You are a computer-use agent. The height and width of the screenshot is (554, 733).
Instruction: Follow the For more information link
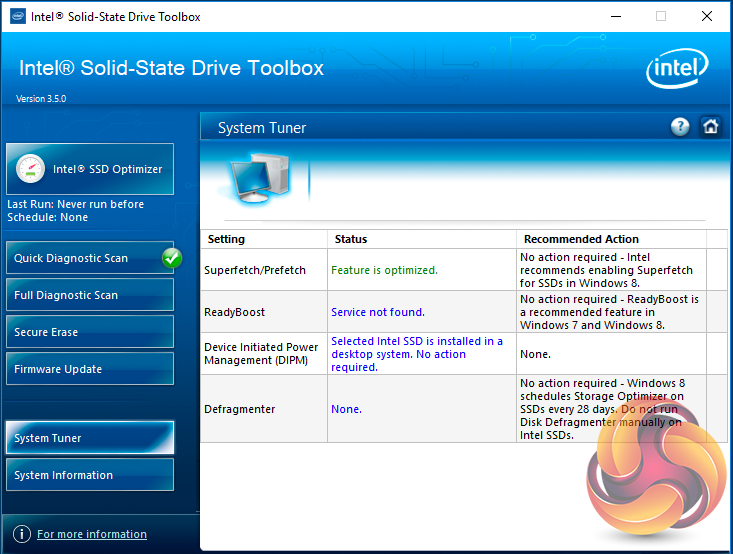click(92, 534)
